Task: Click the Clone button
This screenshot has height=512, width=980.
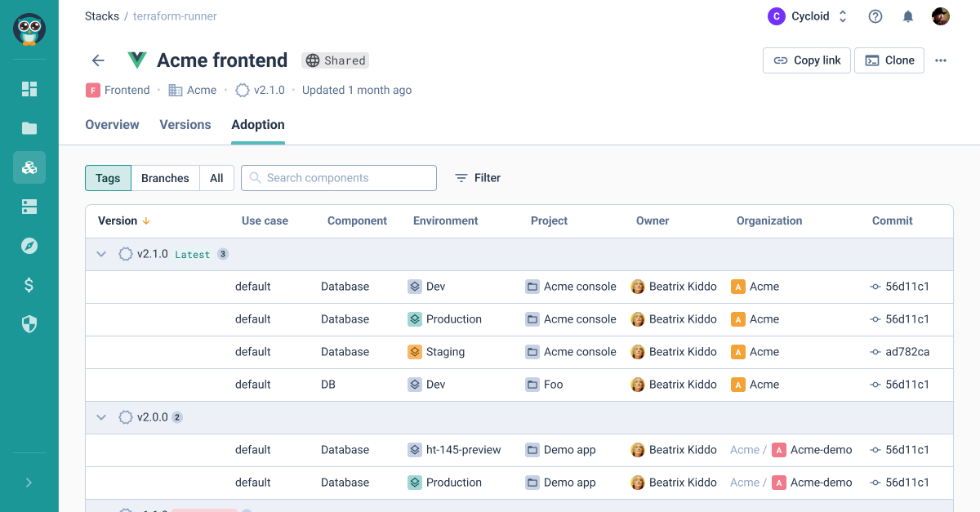Action: point(889,60)
